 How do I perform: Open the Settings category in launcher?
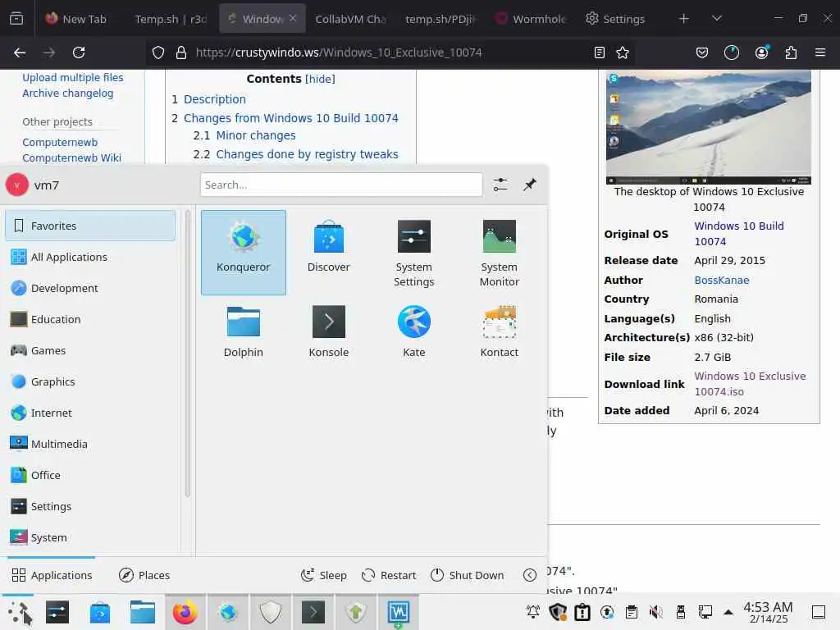click(90, 506)
